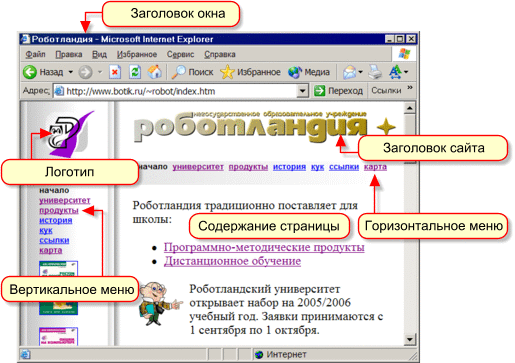The image size is (515, 363).
Task: Click the Переход go button
Action: tap(338, 91)
